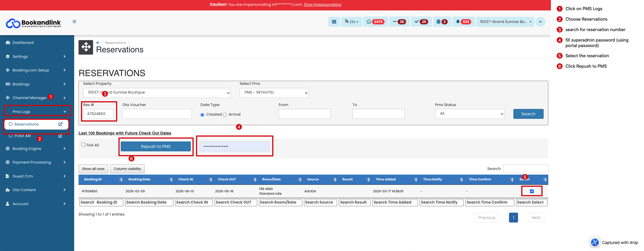The width and height of the screenshot is (644, 251).
Task: Open the calendar icon with 3 badge
Action: click(442, 22)
